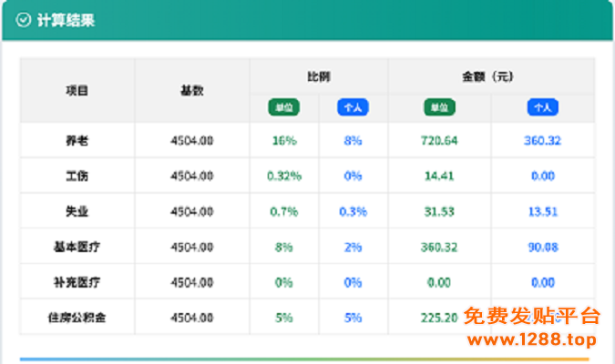Select the 基本医疗 row label
The image size is (615, 364).
pyautogui.click(x=77, y=247)
